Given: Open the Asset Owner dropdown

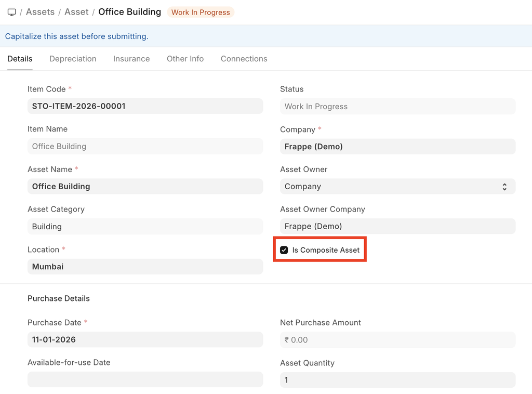Looking at the screenshot, I should [x=397, y=187].
